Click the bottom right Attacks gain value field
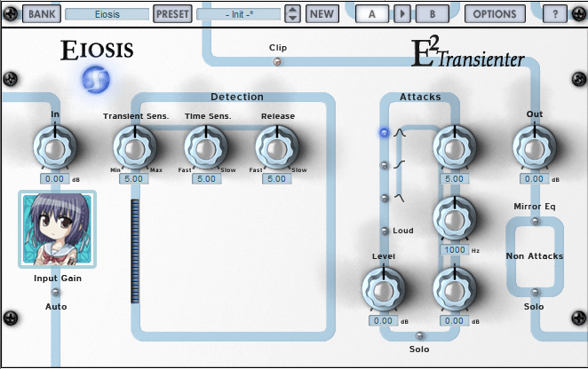Viewport: 588px width, 369px height. pos(455,321)
